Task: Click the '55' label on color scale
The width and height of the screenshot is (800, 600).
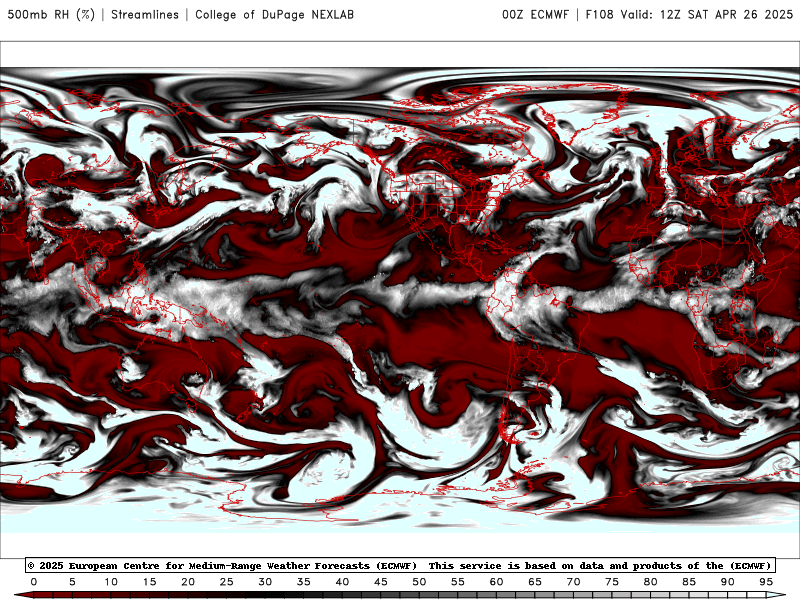Action: click(458, 582)
